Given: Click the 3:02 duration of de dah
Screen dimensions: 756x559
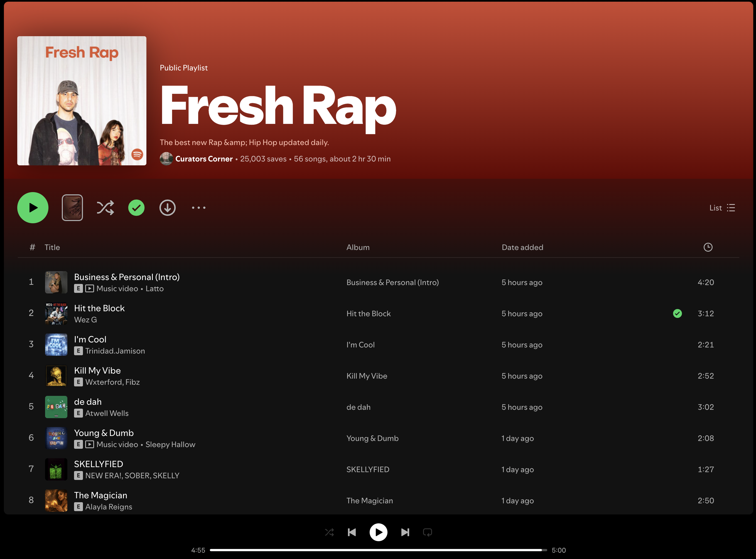Looking at the screenshot, I should [x=706, y=407].
